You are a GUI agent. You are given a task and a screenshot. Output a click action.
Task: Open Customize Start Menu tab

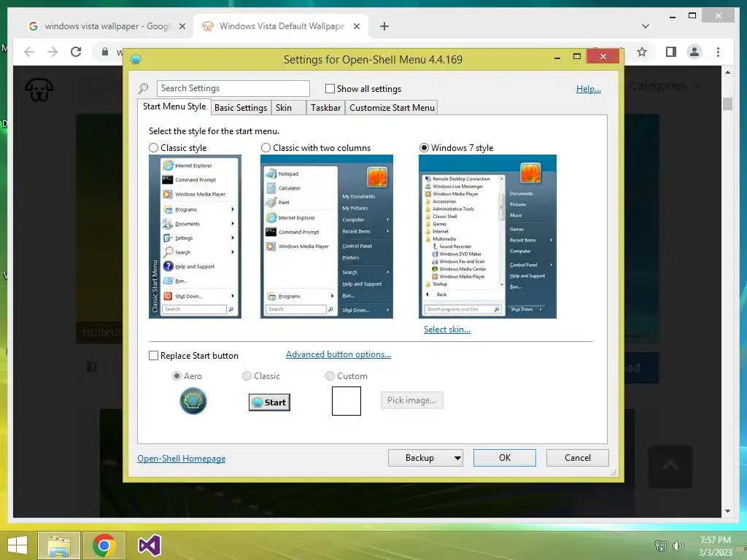coord(392,108)
